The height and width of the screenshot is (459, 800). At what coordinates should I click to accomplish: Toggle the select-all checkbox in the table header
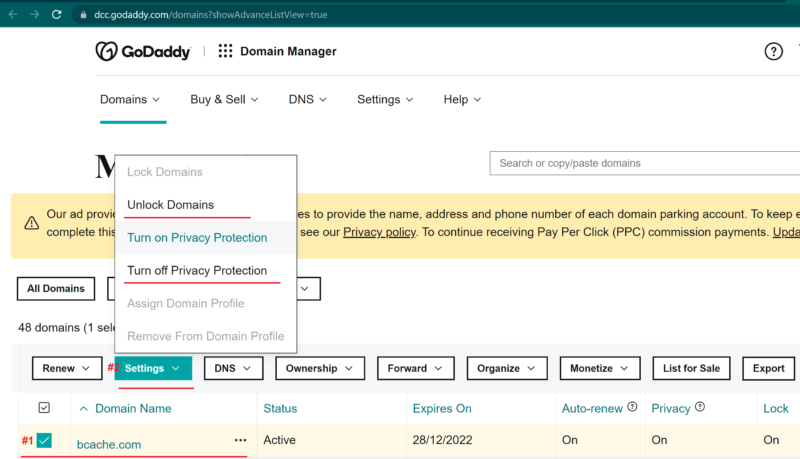[44, 407]
